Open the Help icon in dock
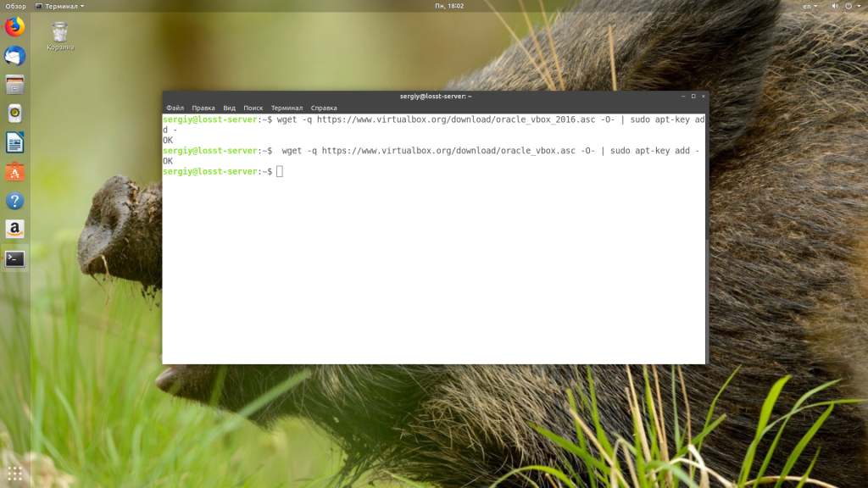The width and height of the screenshot is (868, 488). click(x=15, y=201)
